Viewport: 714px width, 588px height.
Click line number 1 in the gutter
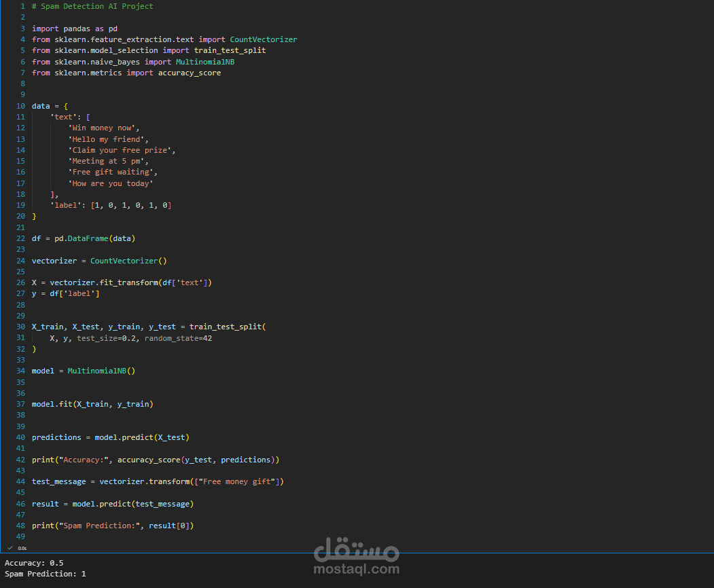23,6
